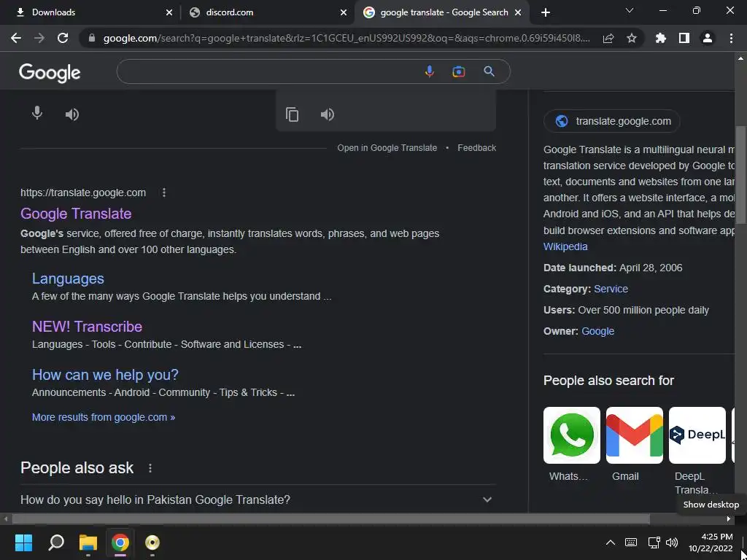Open the taskbar clock and date
This screenshot has height=560, width=747.
(711, 542)
